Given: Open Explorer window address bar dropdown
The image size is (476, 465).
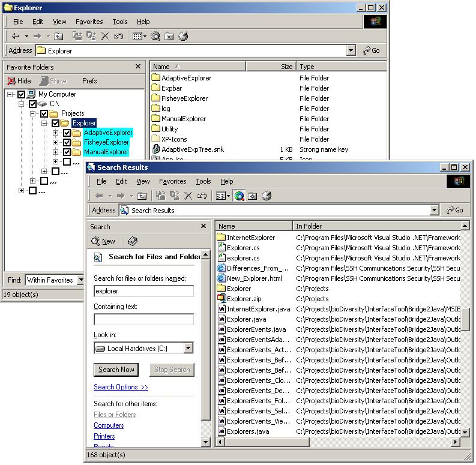Looking at the screenshot, I should click(x=351, y=50).
